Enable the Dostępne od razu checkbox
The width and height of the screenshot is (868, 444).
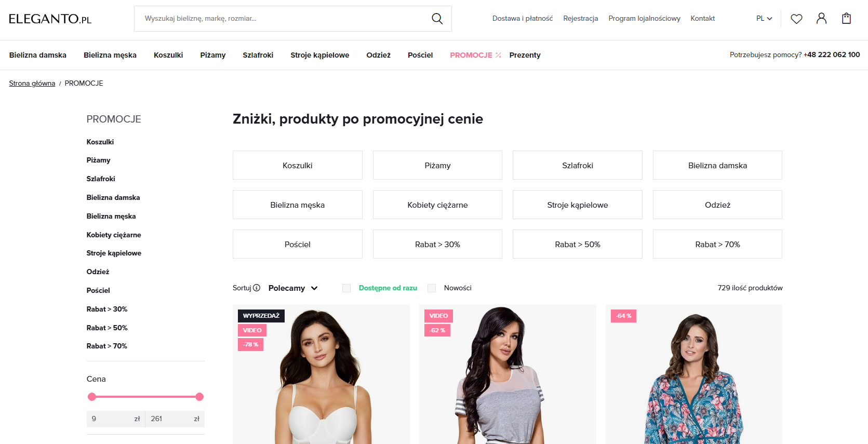point(346,288)
